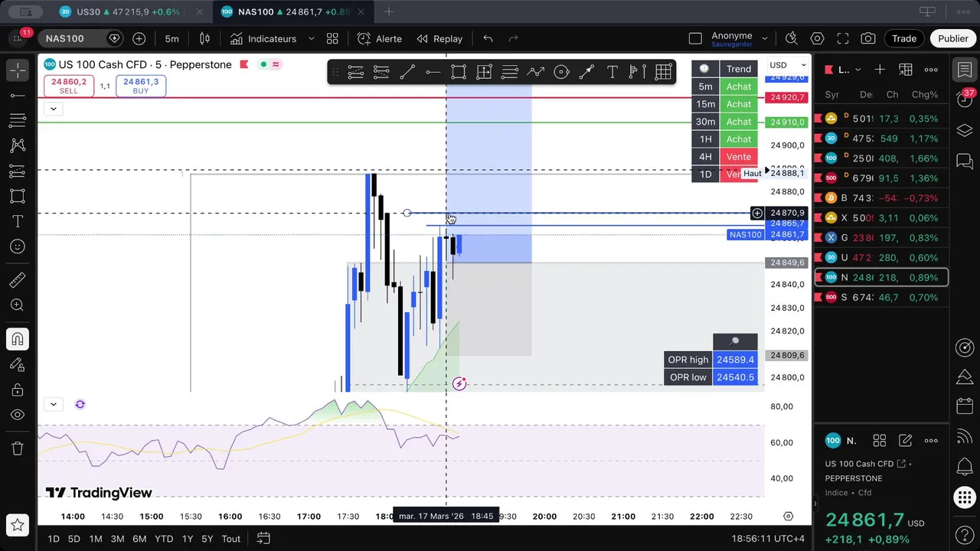The width and height of the screenshot is (980, 551).
Task: Click the add symbol compare plus button
Action: (x=139, y=38)
